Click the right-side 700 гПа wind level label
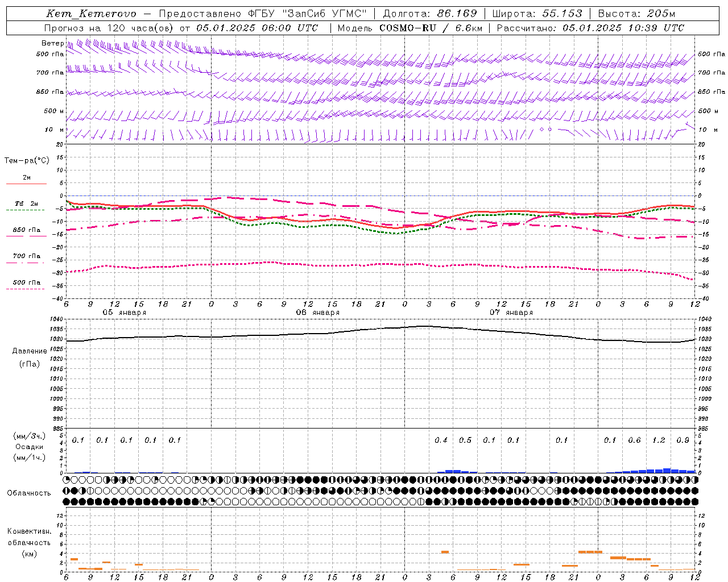Screen dimensions: 728x582 click(x=712, y=73)
